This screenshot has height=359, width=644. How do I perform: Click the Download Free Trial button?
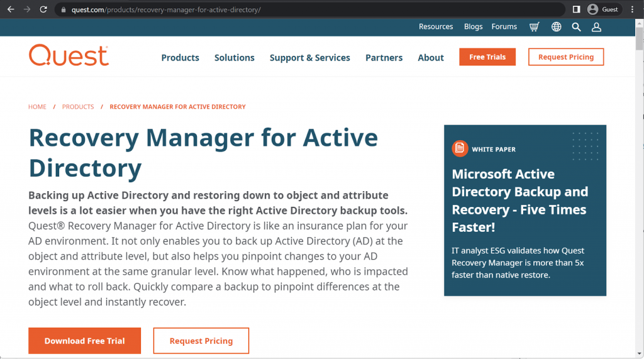point(85,341)
